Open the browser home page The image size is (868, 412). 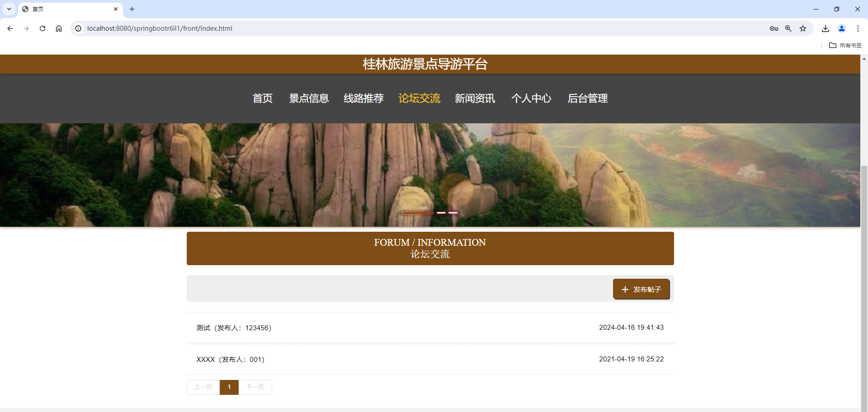[58, 28]
